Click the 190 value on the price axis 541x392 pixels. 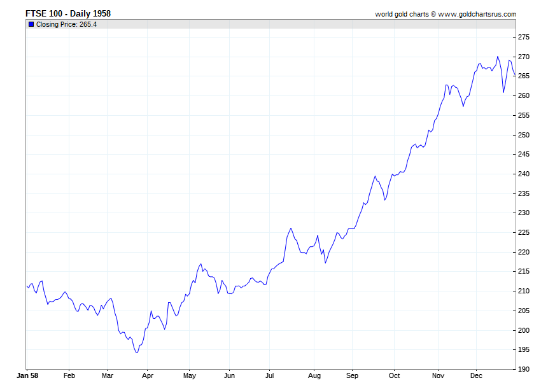pyautogui.click(x=524, y=369)
